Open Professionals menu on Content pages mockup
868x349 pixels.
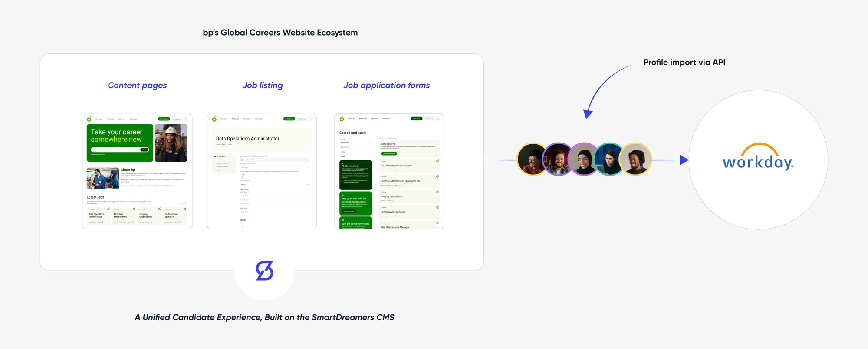pos(110,119)
